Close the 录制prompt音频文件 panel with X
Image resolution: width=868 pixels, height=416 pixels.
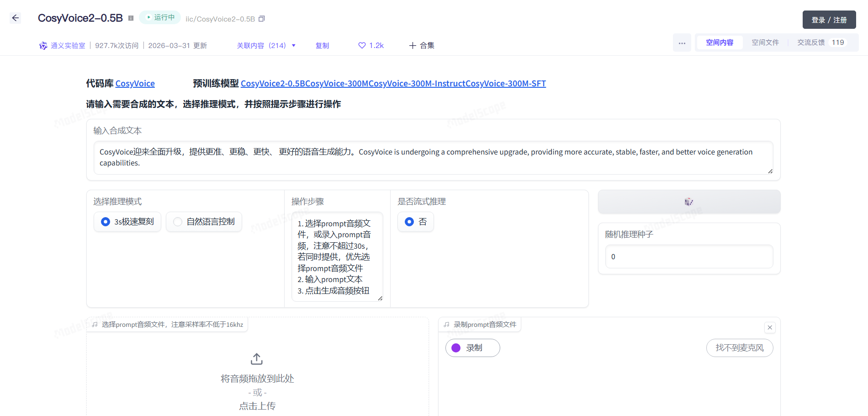tap(770, 327)
